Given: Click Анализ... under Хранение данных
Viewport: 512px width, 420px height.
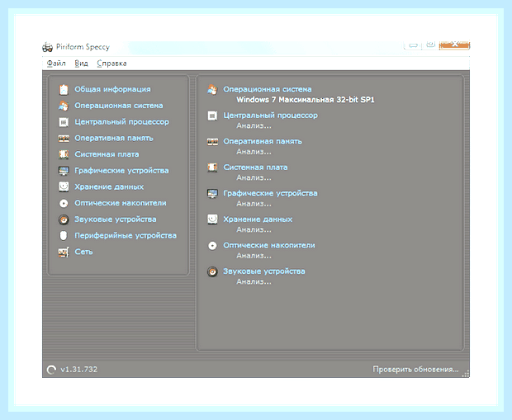Looking at the screenshot, I should (254, 229).
